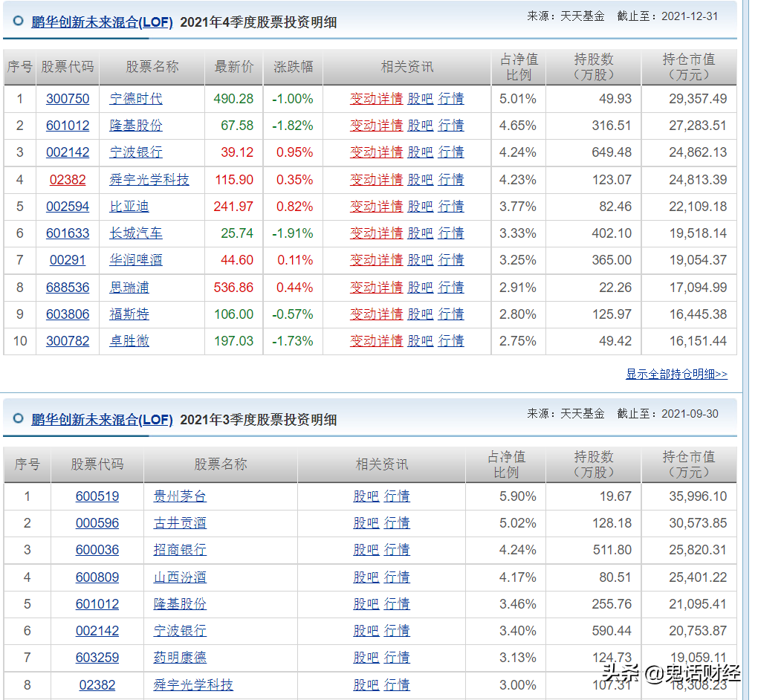
Task: Click 变动详情 in the 宁德时代 row
Action: (x=376, y=99)
